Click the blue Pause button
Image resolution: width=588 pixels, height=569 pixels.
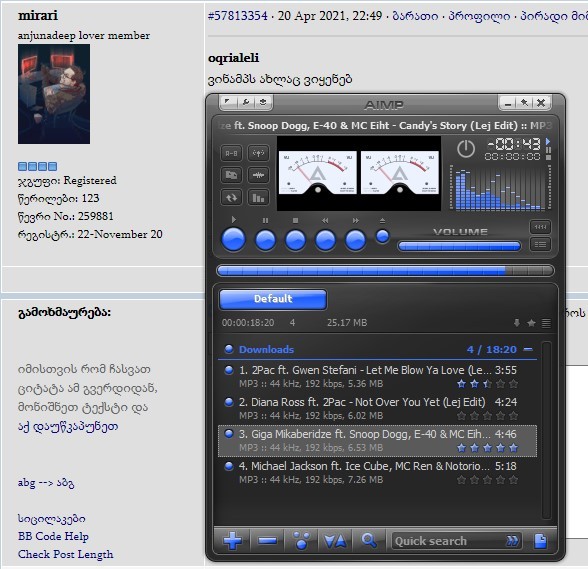(x=266, y=240)
